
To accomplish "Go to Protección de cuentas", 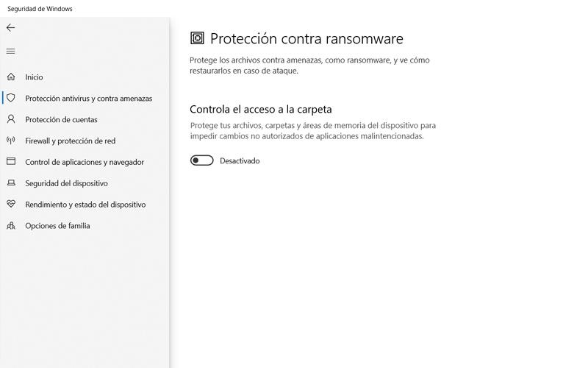I will coord(61,120).
